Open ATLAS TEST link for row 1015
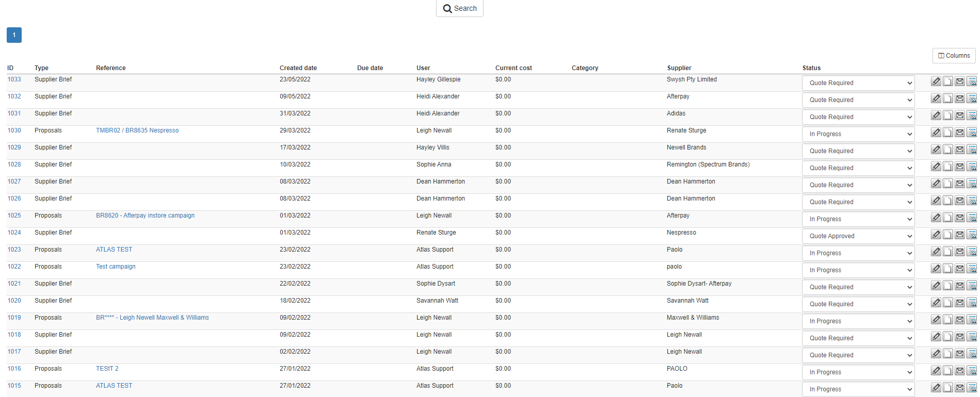This screenshot has width=980, height=397. coord(114,386)
